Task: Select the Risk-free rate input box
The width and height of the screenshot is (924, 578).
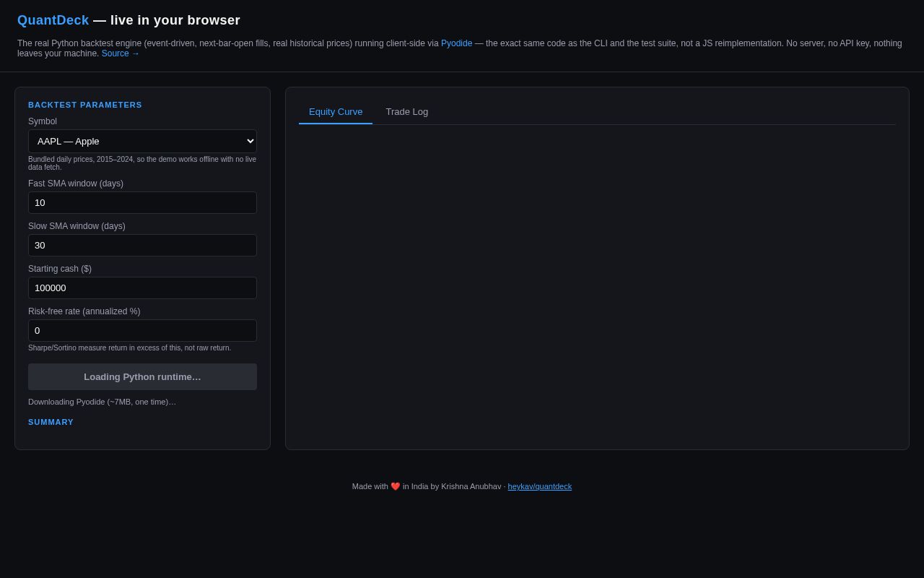Action: click(x=142, y=330)
